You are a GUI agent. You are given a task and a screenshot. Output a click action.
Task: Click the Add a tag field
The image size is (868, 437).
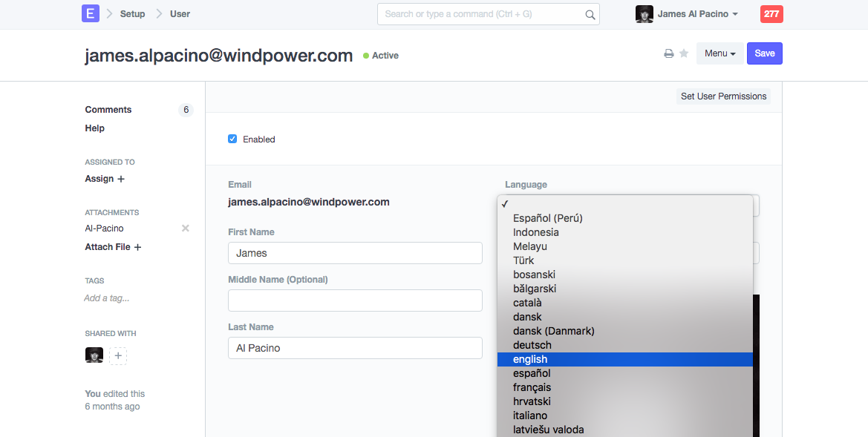(107, 298)
